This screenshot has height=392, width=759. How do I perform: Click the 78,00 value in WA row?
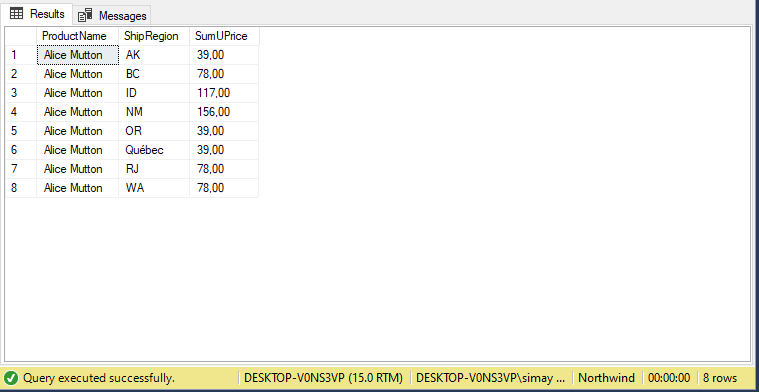(224, 188)
